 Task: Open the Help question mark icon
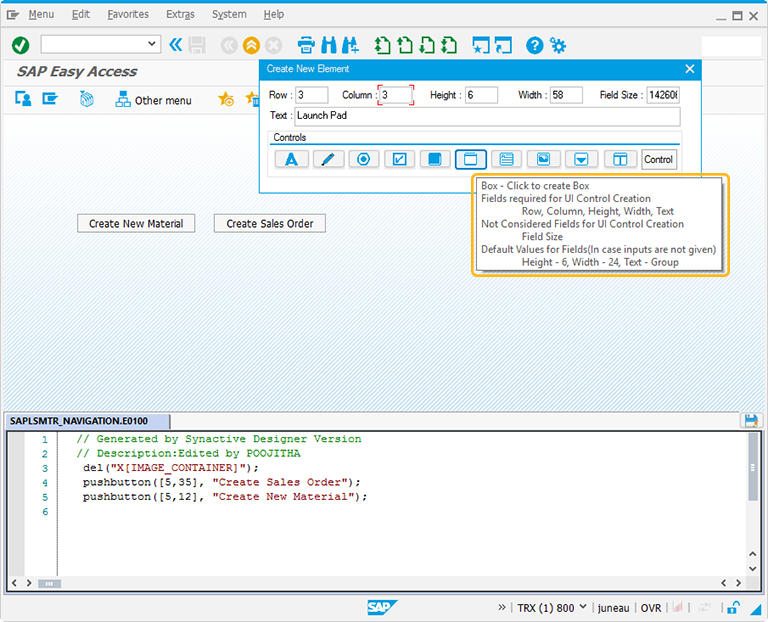pos(534,46)
